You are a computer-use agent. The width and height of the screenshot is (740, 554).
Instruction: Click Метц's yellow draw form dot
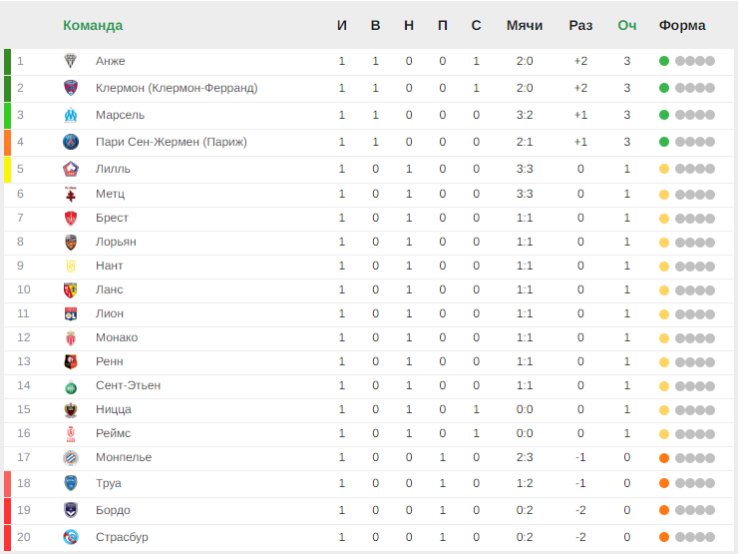coord(664,194)
